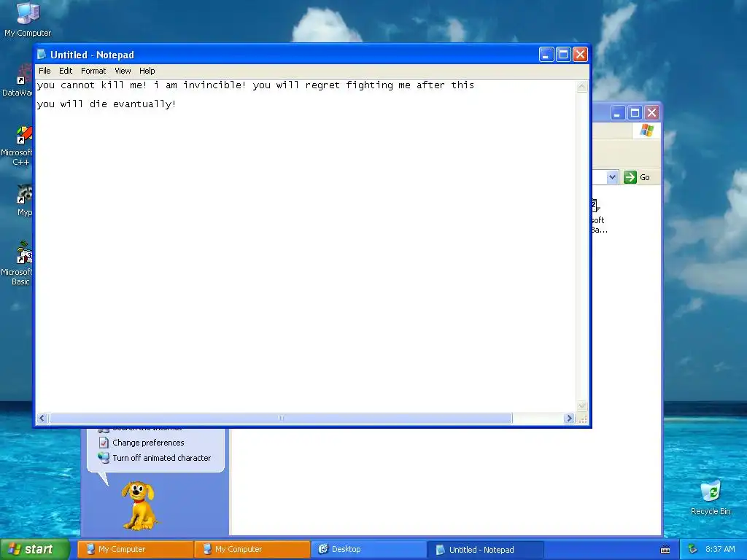Switch to Untitled - Notepad taskbar button
The width and height of the screenshot is (747, 560).
pyautogui.click(x=485, y=550)
